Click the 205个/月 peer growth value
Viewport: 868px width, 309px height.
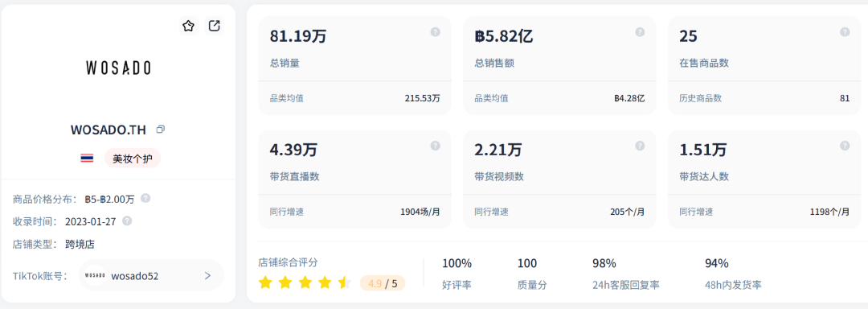(x=627, y=212)
